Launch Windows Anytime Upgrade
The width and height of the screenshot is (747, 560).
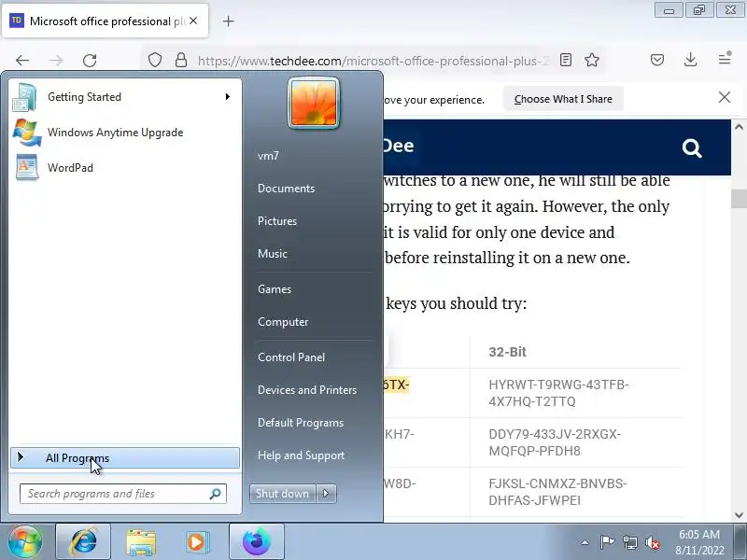[x=125, y=133]
